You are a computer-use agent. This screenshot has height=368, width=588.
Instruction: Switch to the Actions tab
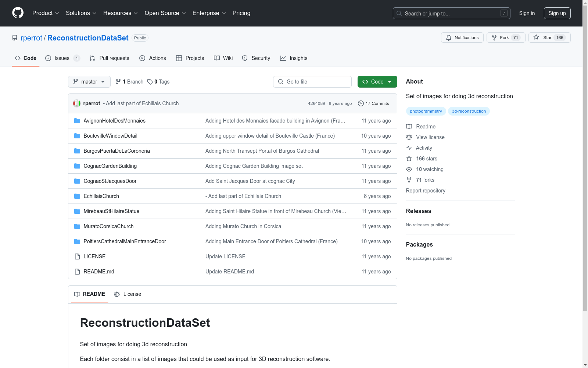pyautogui.click(x=153, y=58)
